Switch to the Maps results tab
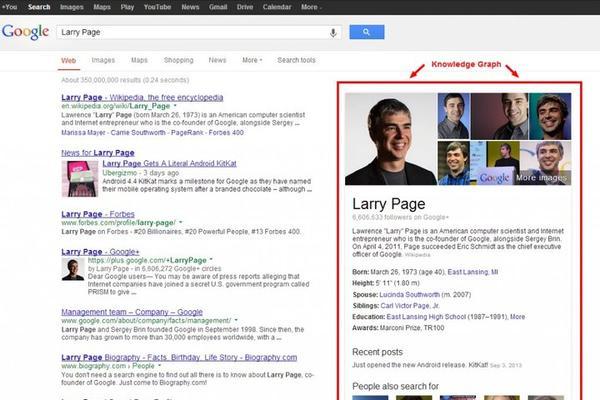Viewport: 600px width, 400px height. 139,60
